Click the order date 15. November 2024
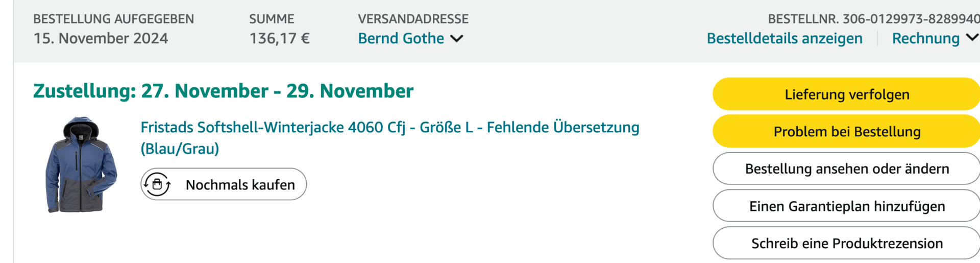The image size is (980, 263). point(101,38)
